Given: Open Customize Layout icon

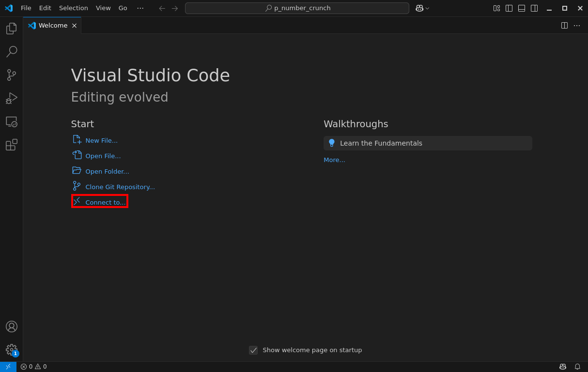Looking at the screenshot, I should (x=496, y=8).
